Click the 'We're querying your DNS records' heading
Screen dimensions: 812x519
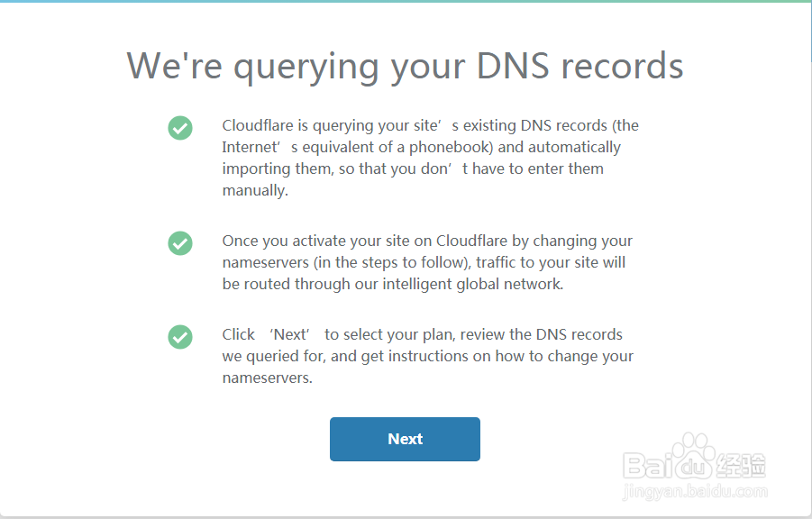(405, 66)
